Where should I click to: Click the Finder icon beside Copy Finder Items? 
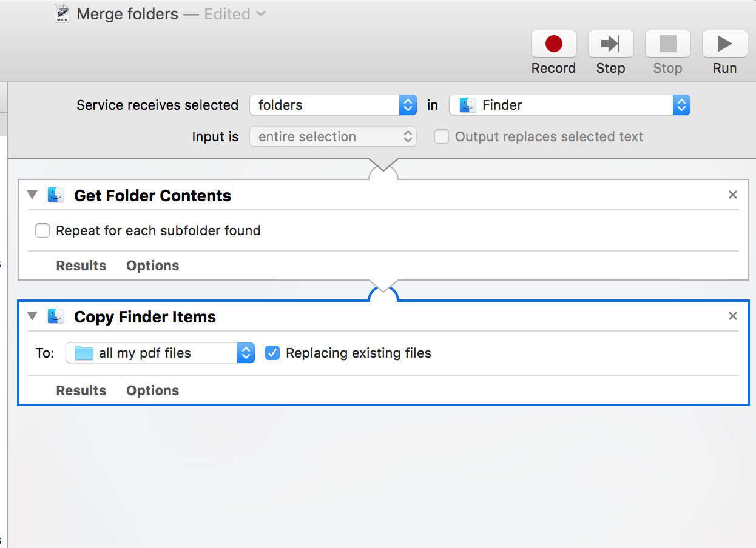pos(56,316)
